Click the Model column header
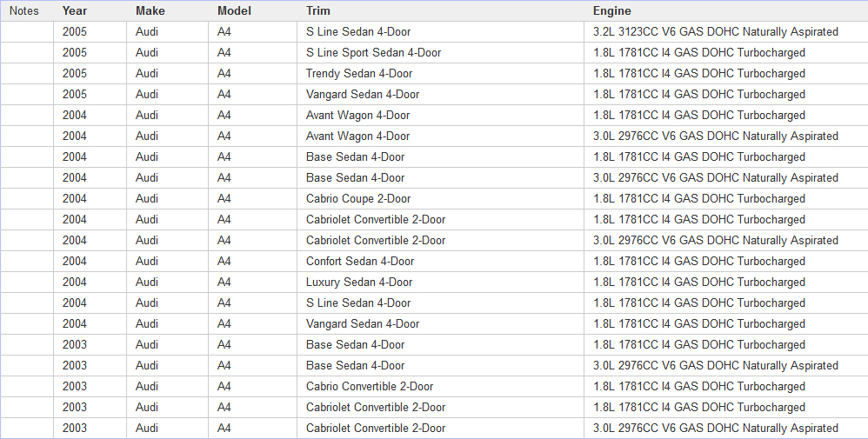The width and height of the screenshot is (868, 439). click(x=234, y=11)
